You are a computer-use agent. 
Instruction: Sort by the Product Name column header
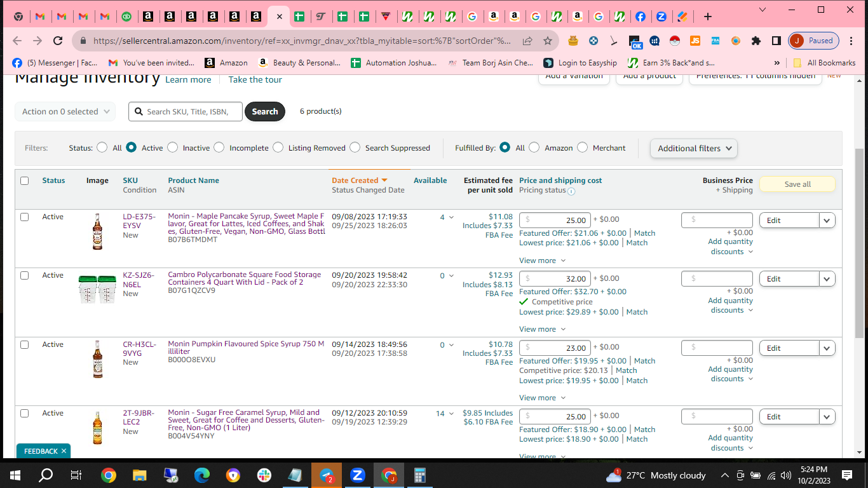pyautogui.click(x=194, y=180)
